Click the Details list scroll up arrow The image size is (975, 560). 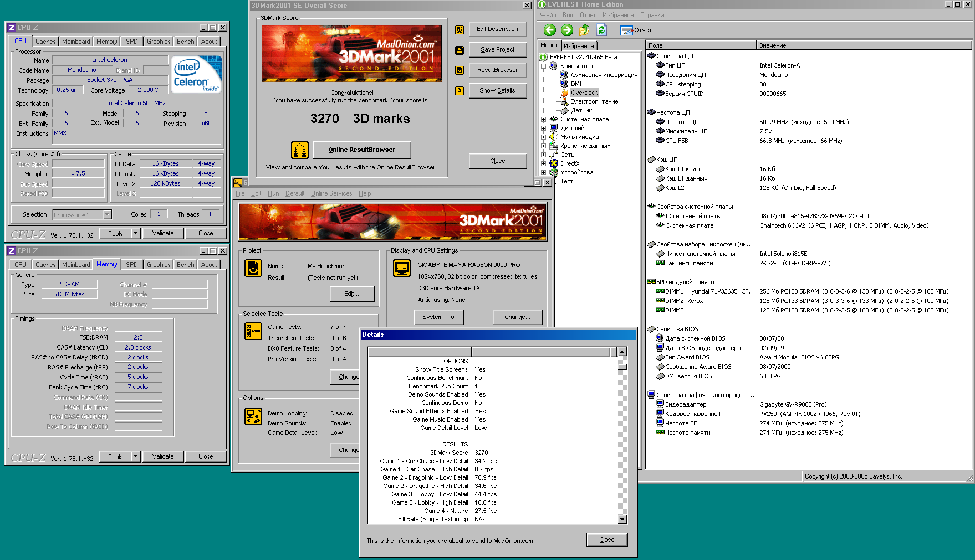[622, 352]
